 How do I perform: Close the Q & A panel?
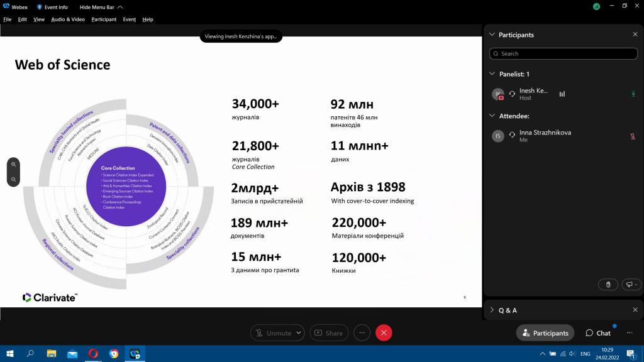[635, 310]
